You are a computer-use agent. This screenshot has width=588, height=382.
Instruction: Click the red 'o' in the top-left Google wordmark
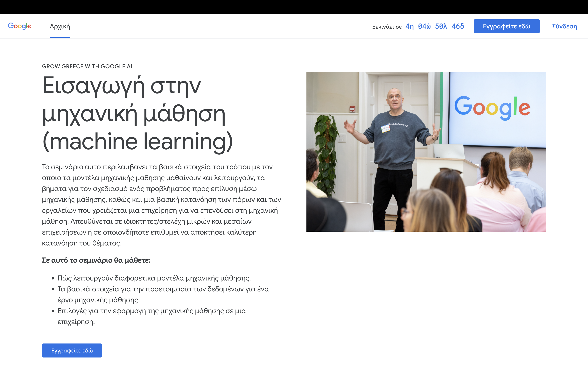16,26
